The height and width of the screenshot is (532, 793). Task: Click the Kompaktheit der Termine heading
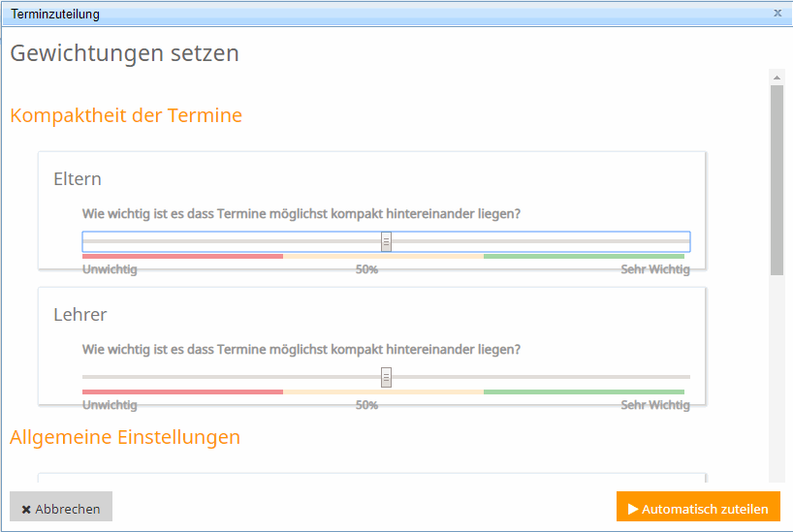point(126,115)
